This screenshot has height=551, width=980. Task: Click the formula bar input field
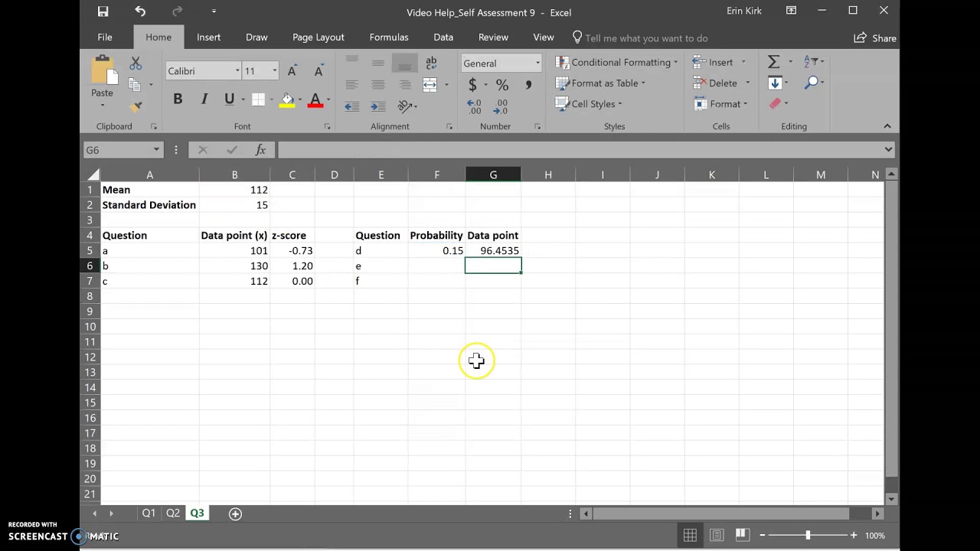tap(580, 150)
